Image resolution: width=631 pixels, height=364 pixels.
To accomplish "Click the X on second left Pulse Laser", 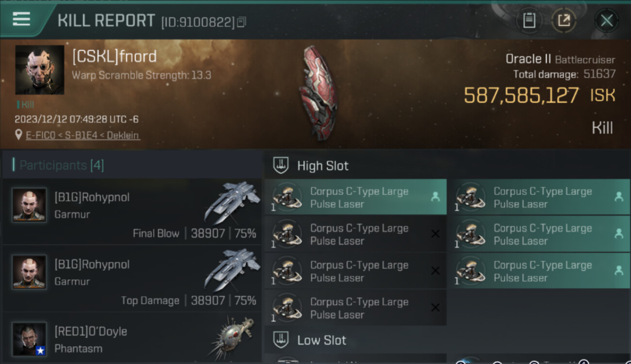I will click(x=435, y=234).
